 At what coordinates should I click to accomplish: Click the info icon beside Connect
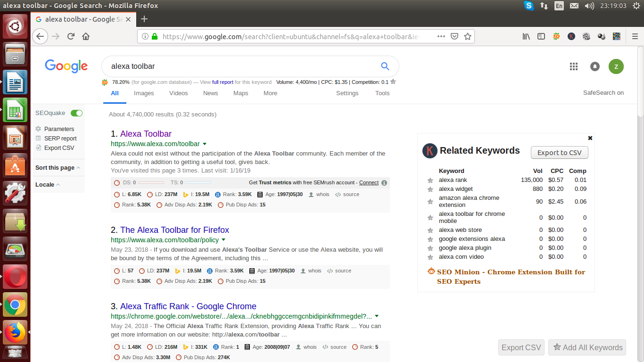384,183
